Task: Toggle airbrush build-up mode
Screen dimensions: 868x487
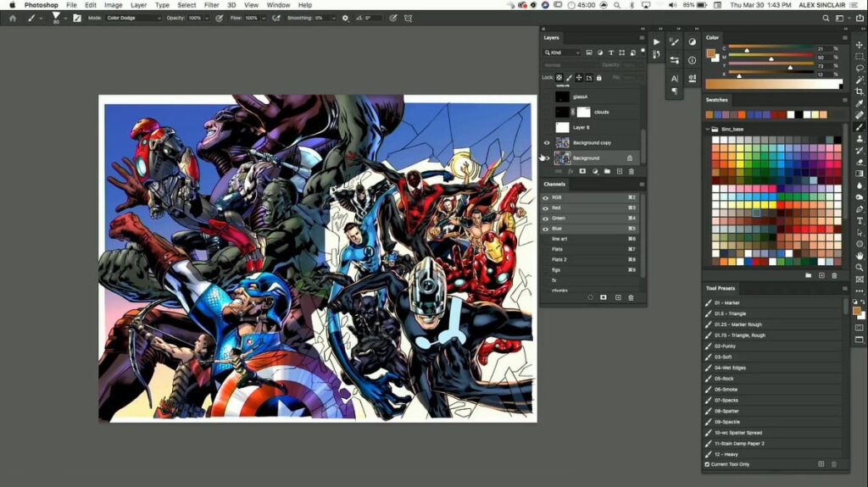Action: coord(275,19)
